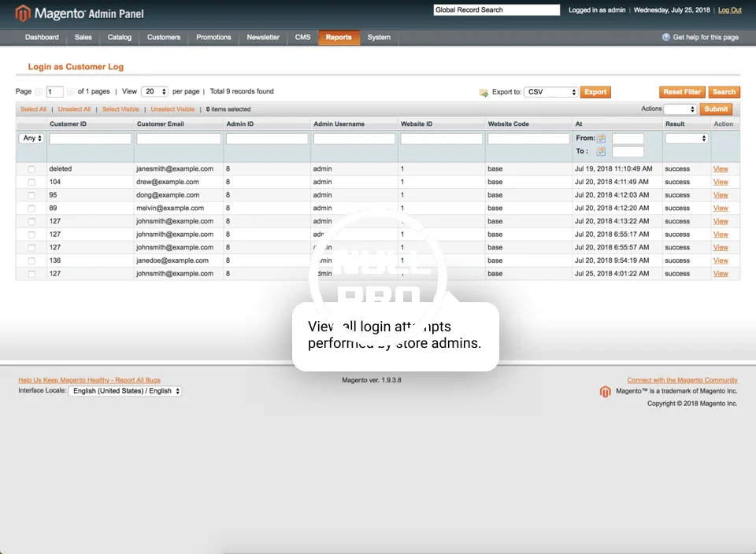The image size is (756, 554).
Task: Tick the checkbox for drew@example.com
Action: tap(31, 182)
